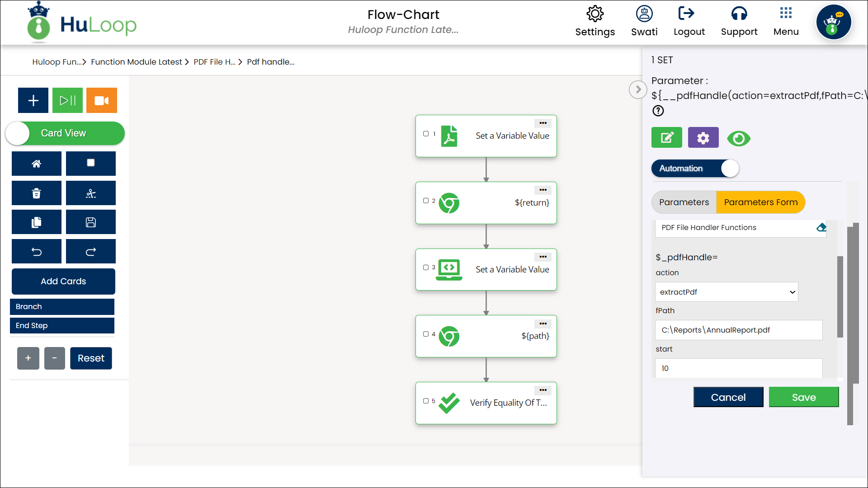The image size is (868, 488).
Task: Switch to the Parameters tab
Action: (x=684, y=202)
